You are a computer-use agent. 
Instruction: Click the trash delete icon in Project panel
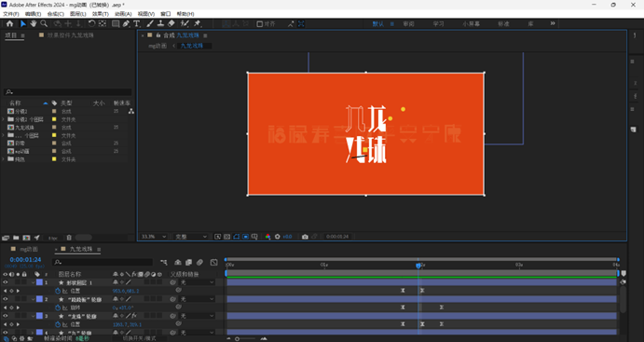point(69,238)
